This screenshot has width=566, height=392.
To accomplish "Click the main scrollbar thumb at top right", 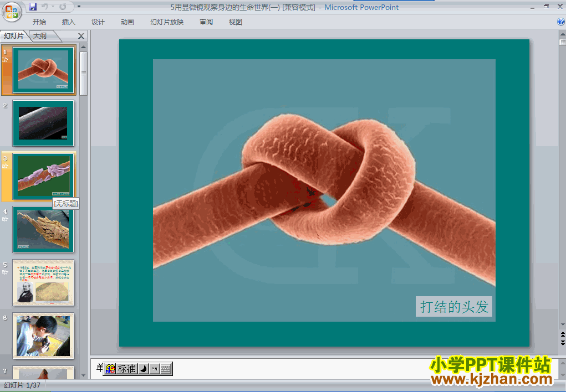I will tap(562, 42).
